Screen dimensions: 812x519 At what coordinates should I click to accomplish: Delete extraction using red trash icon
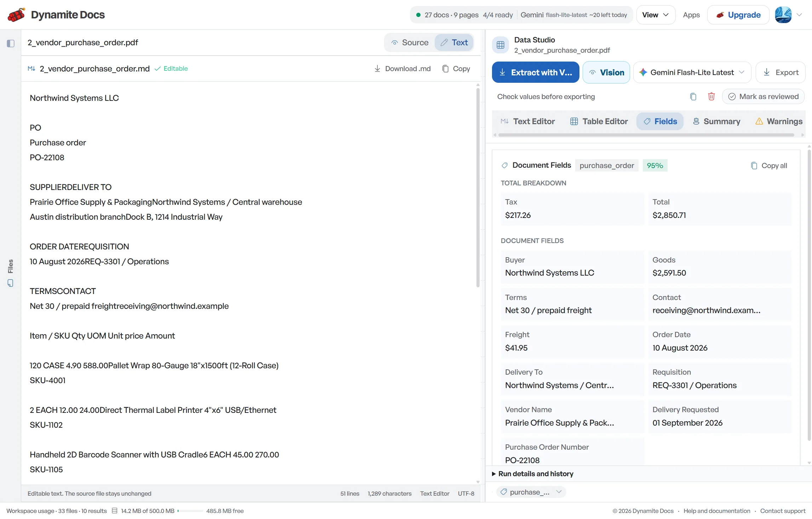pos(711,97)
